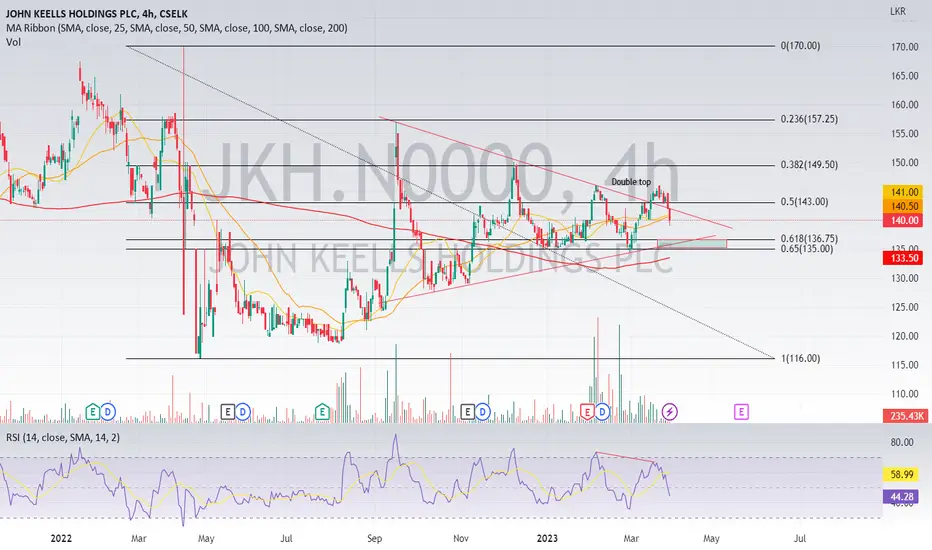Click the 80.00 RSI scale label

tap(902, 442)
